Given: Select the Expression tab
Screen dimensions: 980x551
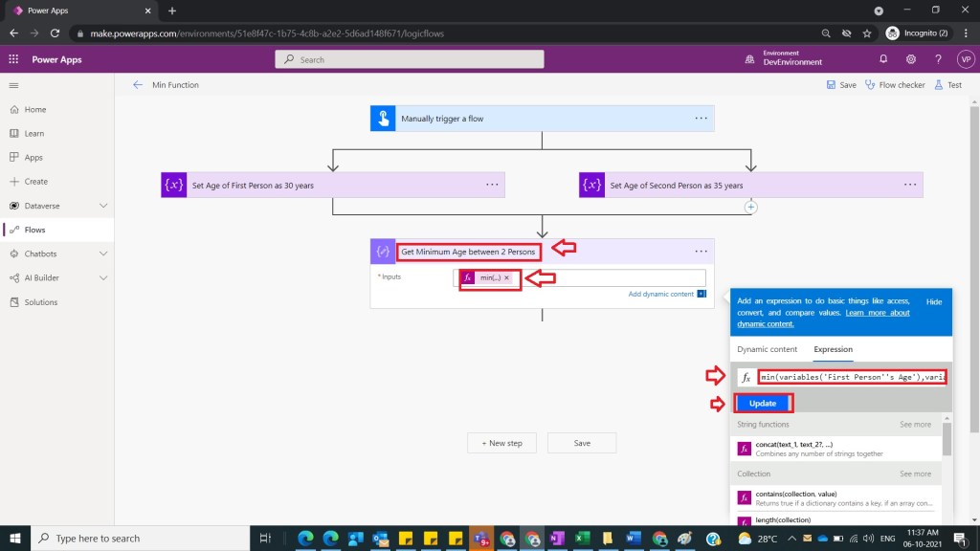Looking at the screenshot, I should (x=833, y=349).
